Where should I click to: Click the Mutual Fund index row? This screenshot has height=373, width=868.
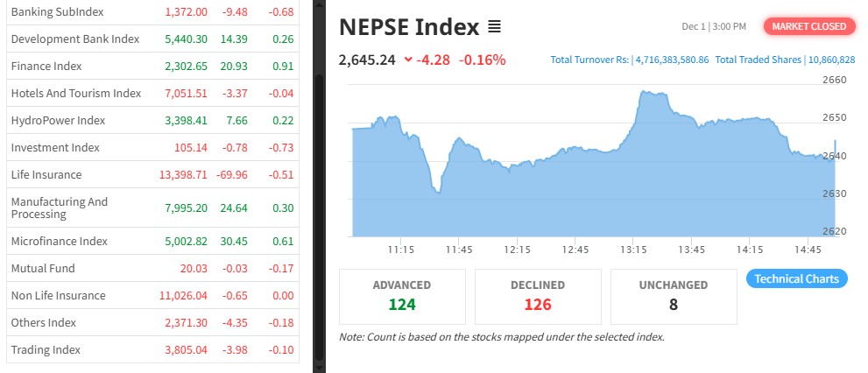coord(43,268)
